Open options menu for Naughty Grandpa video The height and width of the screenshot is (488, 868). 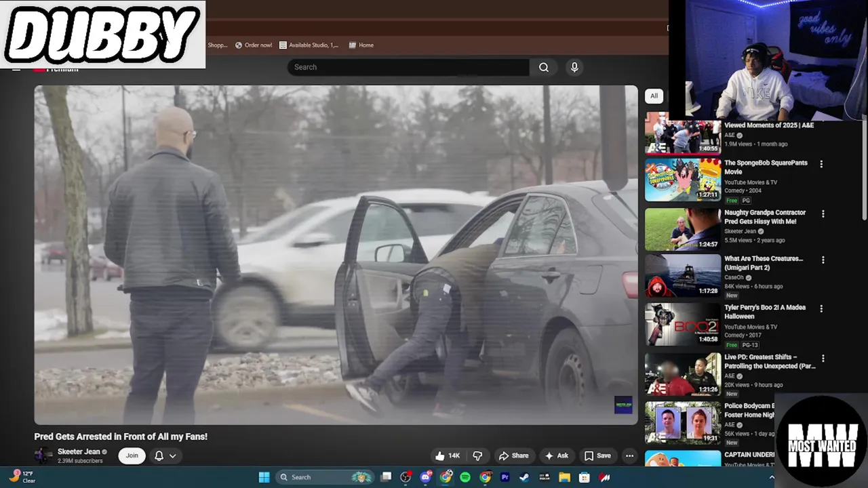click(823, 213)
